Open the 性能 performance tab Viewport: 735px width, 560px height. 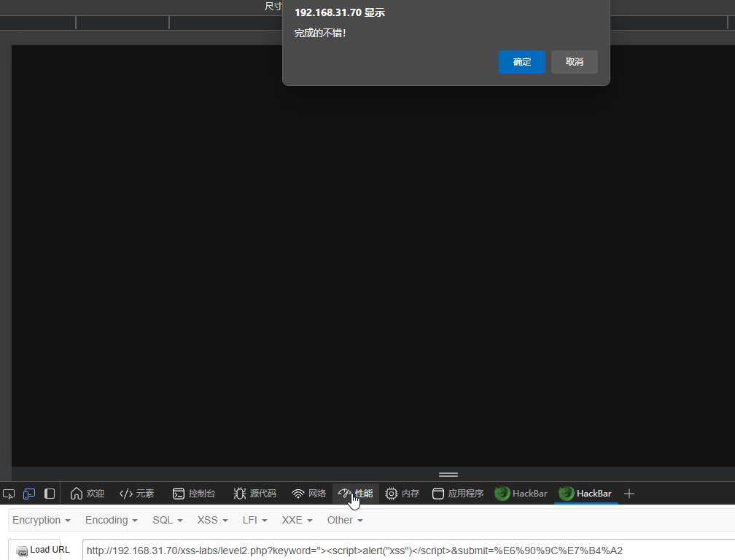(x=356, y=494)
